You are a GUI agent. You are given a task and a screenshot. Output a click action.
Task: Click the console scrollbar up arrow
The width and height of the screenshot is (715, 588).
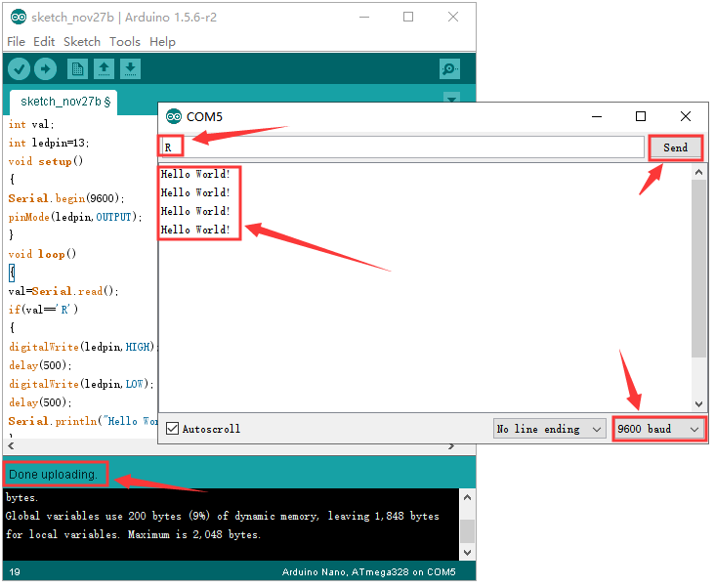pyautogui.click(x=467, y=497)
